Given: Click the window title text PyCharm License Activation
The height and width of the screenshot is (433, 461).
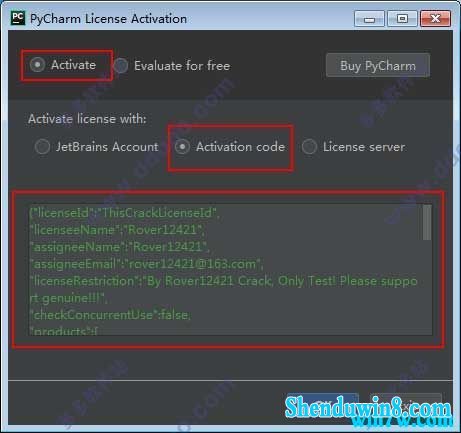Looking at the screenshot, I should coord(108,19).
